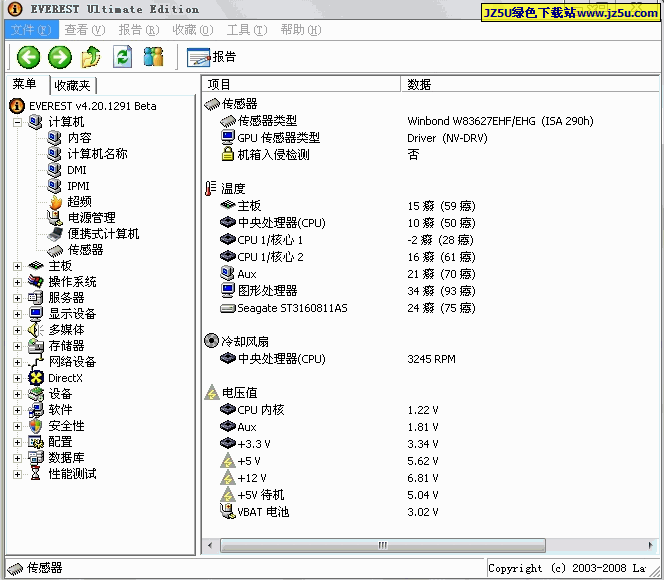Open the 帮助(H) menu

coord(301,30)
